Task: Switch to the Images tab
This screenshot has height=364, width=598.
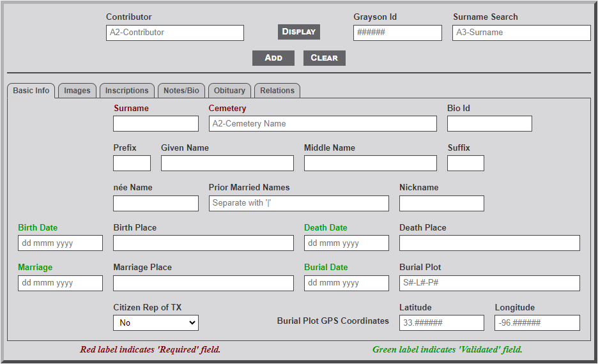Action: 77,91
